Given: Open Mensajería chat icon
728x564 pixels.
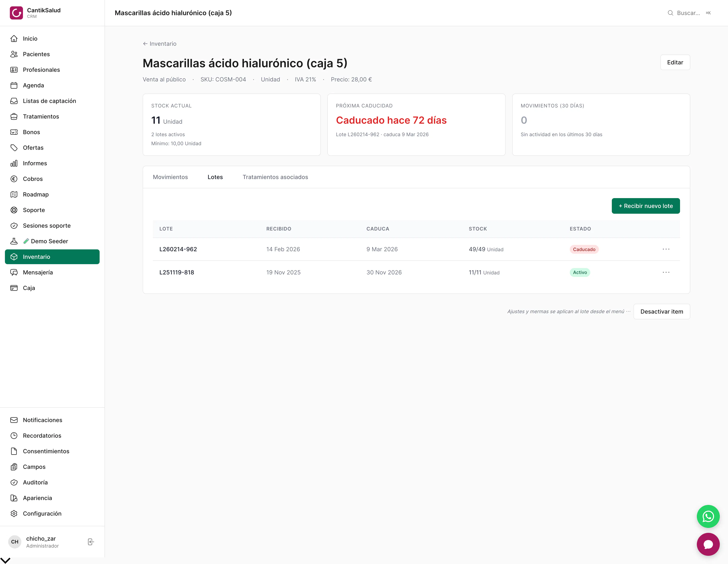Looking at the screenshot, I should pyautogui.click(x=14, y=273).
